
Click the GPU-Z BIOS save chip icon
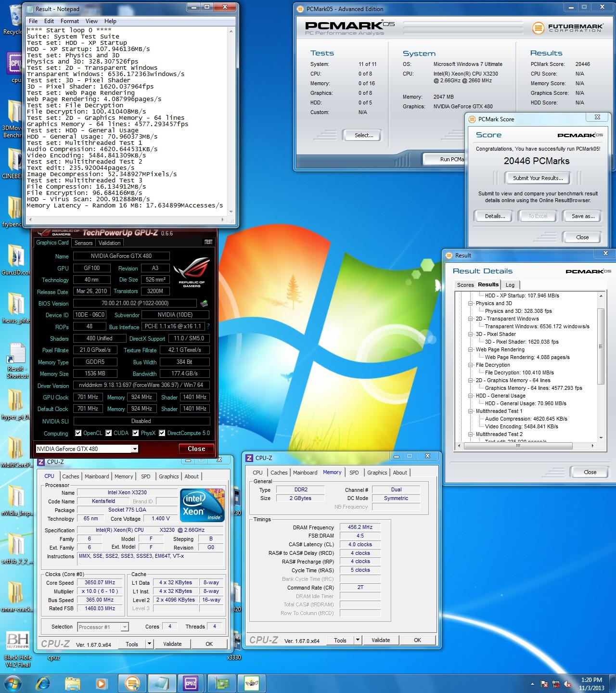click(x=204, y=303)
